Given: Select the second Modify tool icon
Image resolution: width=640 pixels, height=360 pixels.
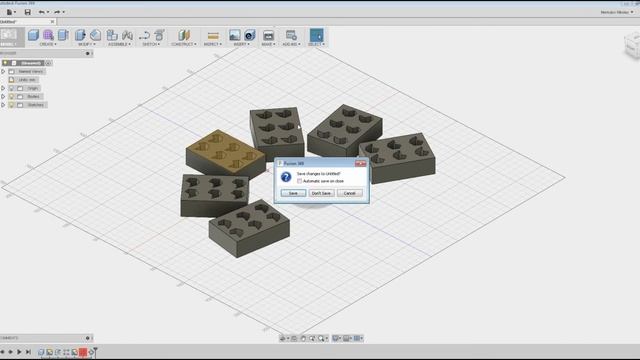Looking at the screenshot, I should [x=96, y=35].
